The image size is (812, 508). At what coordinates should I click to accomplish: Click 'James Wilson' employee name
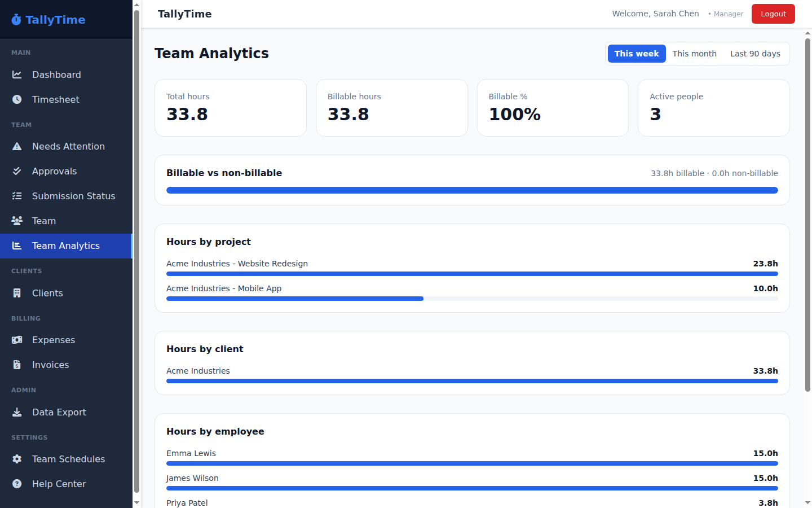(192, 478)
